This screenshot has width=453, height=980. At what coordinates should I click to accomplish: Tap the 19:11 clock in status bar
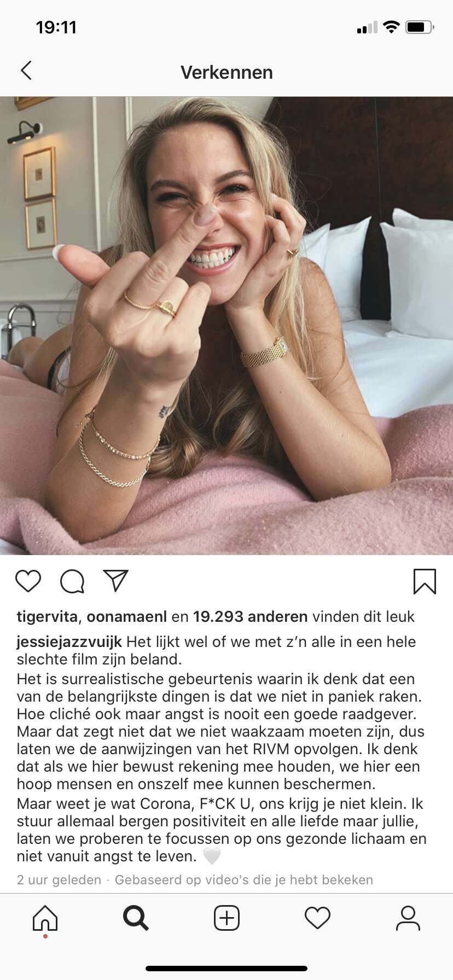pyautogui.click(x=56, y=27)
